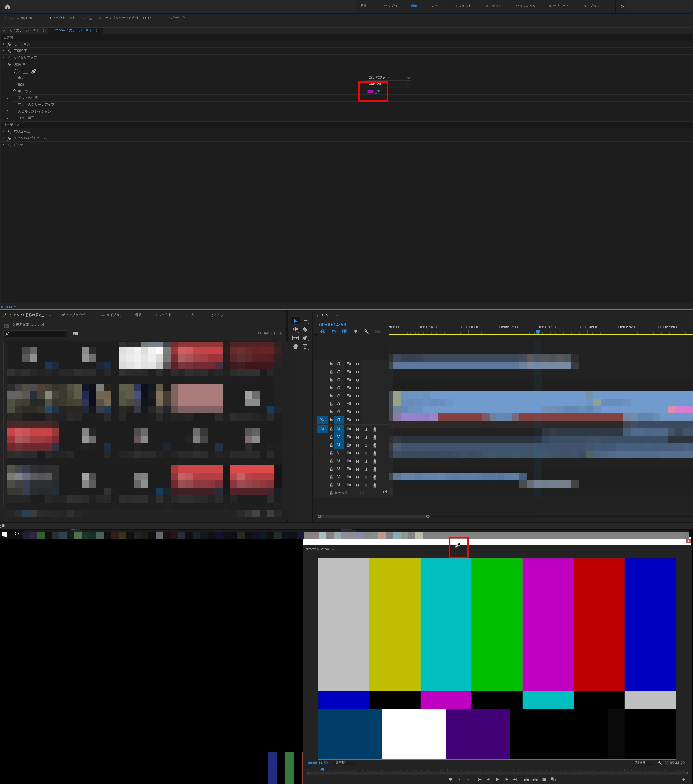This screenshot has height=784, width=693.
Task: Expand the モーション effect properties
Action: pos(3,44)
